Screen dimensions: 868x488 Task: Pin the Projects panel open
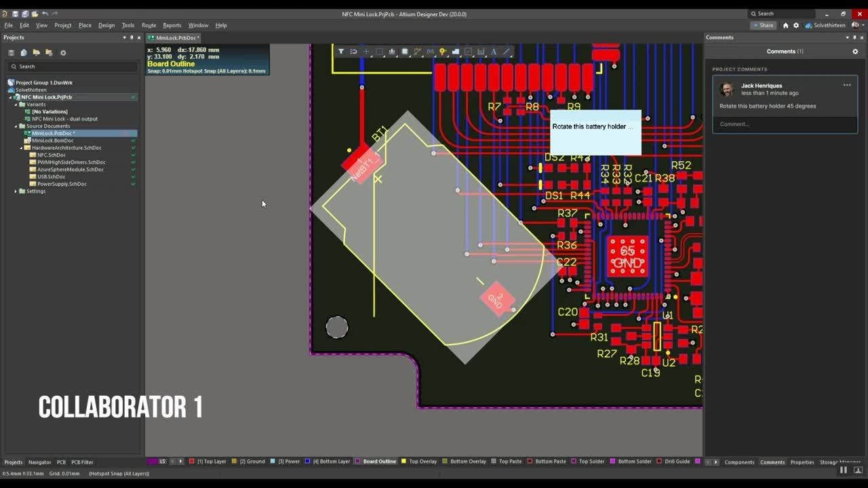click(x=132, y=37)
